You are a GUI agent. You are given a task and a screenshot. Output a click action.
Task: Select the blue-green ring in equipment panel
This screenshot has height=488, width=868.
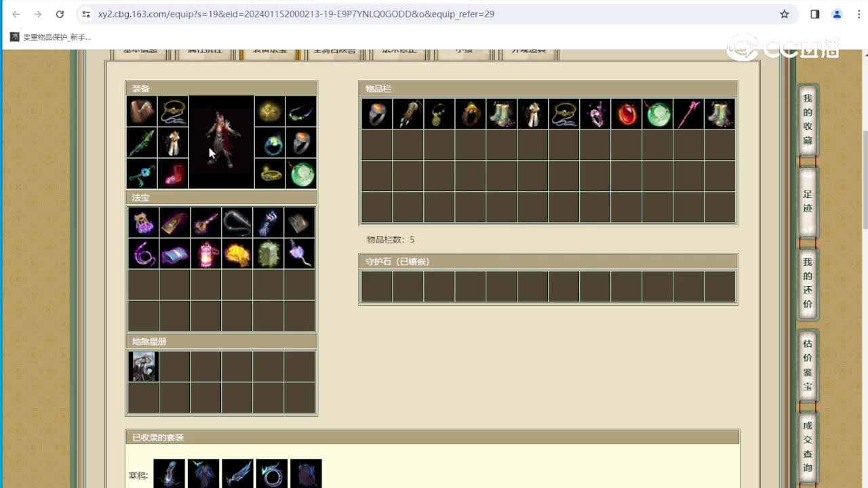coord(270,142)
